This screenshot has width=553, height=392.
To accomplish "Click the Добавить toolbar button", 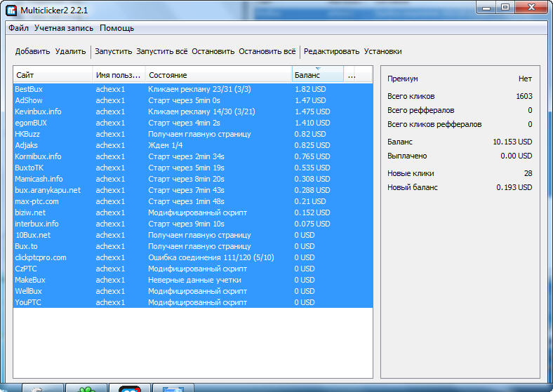I will (x=32, y=51).
